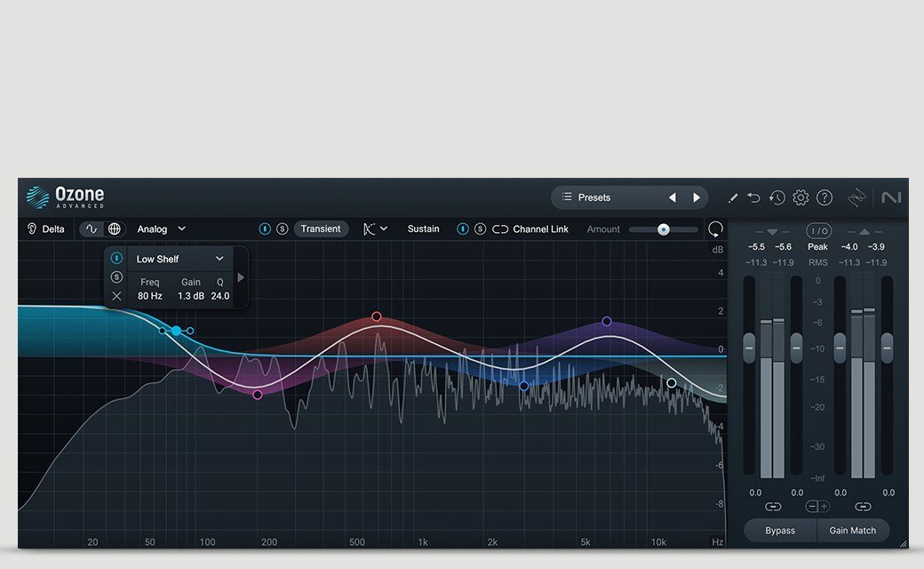This screenshot has height=569, width=924.
Task: Select the cyan low shelf EQ node
Action: [176, 331]
